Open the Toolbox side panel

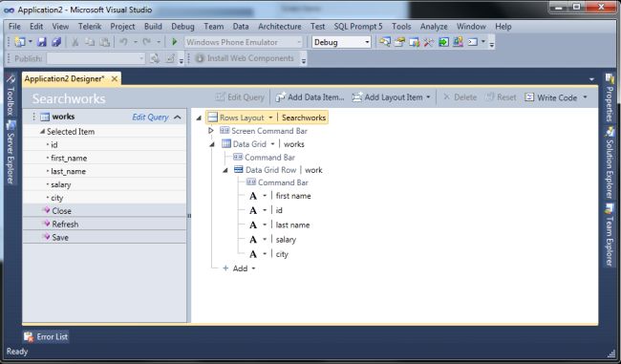pyautogui.click(x=11, y=96)
